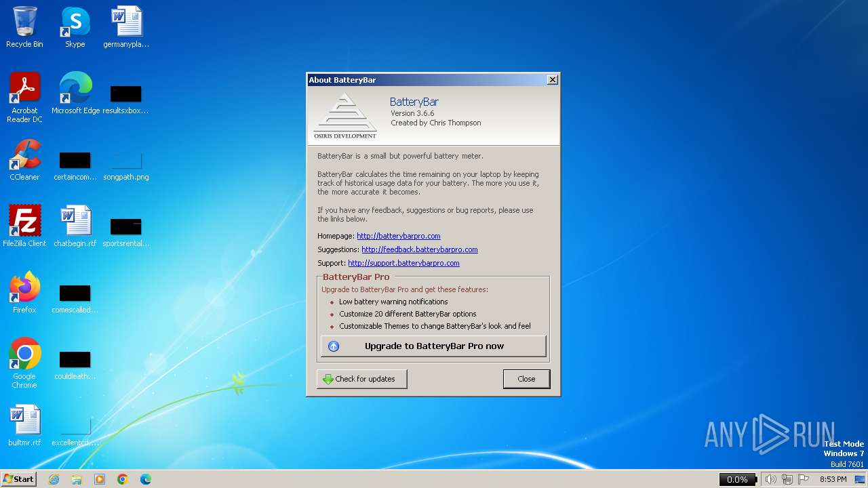Open Windows Media Player taskbar icon

[100, 479]
